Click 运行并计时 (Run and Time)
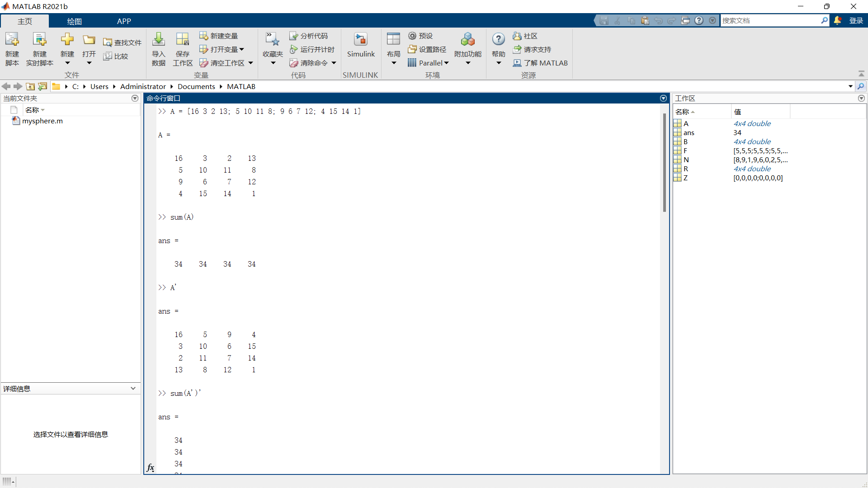This screenshot has height=488, width=868. [x=312, y=49]
